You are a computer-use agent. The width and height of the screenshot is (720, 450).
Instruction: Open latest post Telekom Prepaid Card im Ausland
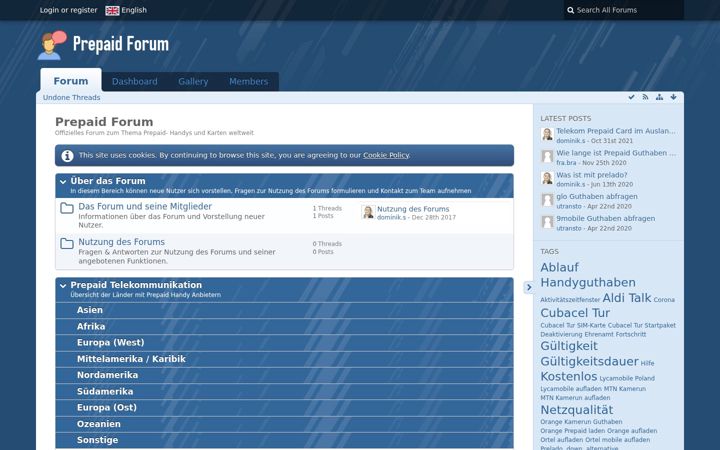pyautogui.click(x=616, y=131)
